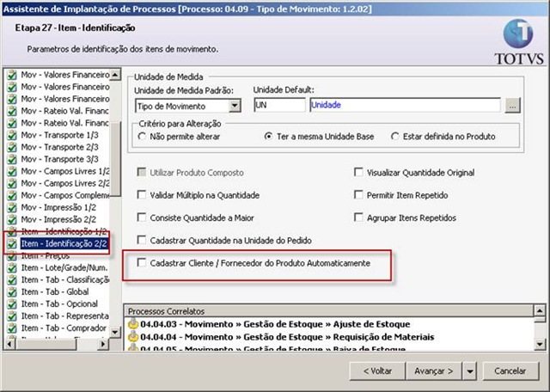Tick Cadastrar Quantidade na Unidade do Pedido
Image resolution: width=550 pixels, height=392 pixels.
(x=141, y=240)
